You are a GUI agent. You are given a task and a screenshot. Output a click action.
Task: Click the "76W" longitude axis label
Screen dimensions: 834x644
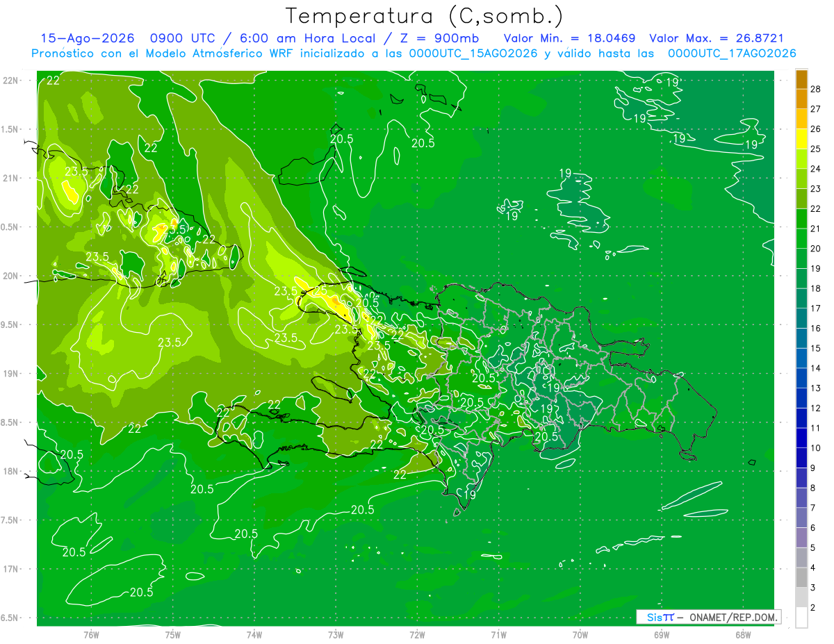coord(91,634)
